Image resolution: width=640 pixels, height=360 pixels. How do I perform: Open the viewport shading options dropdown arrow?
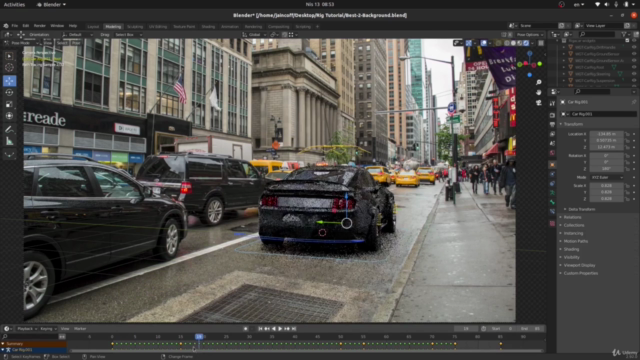533,43
